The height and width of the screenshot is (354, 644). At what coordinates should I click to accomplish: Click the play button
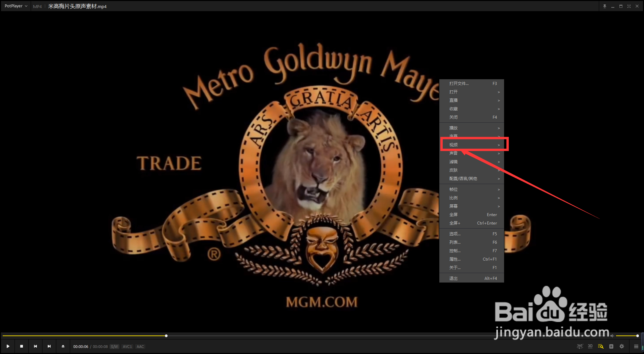[x=8, y=346]
